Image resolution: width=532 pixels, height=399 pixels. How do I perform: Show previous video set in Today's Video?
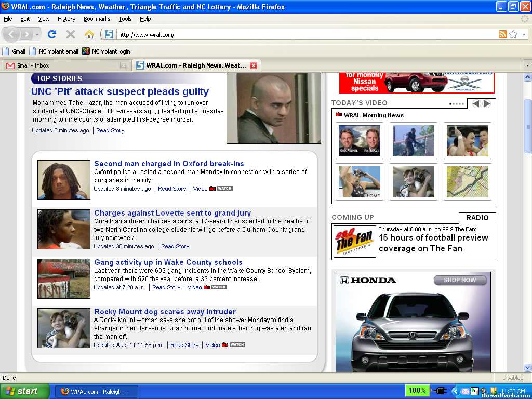476,103
